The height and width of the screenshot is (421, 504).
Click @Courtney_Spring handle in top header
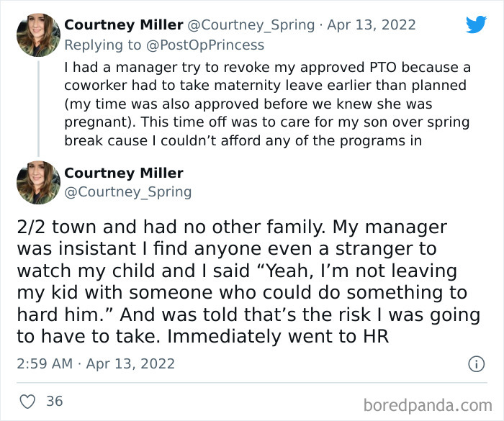coord(251,24)
